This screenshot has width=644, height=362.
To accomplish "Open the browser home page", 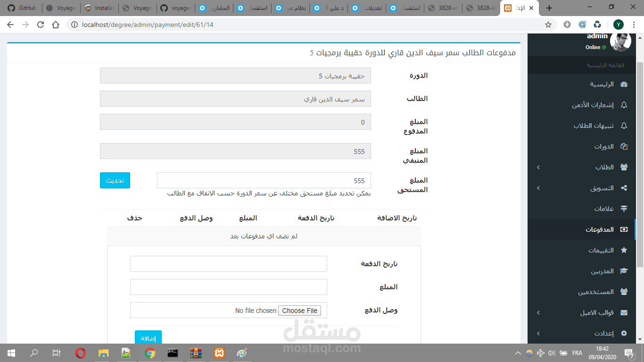I will coord(56,25).
